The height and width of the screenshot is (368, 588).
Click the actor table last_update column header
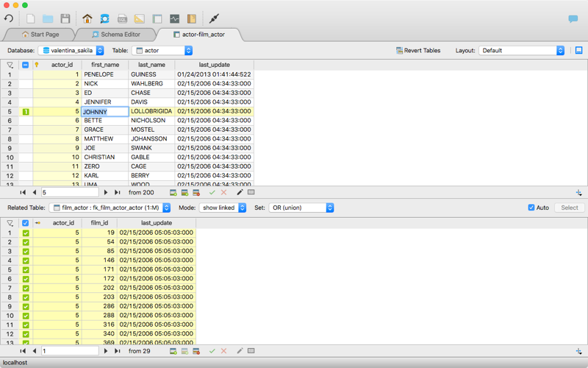(x=214, y=65)
